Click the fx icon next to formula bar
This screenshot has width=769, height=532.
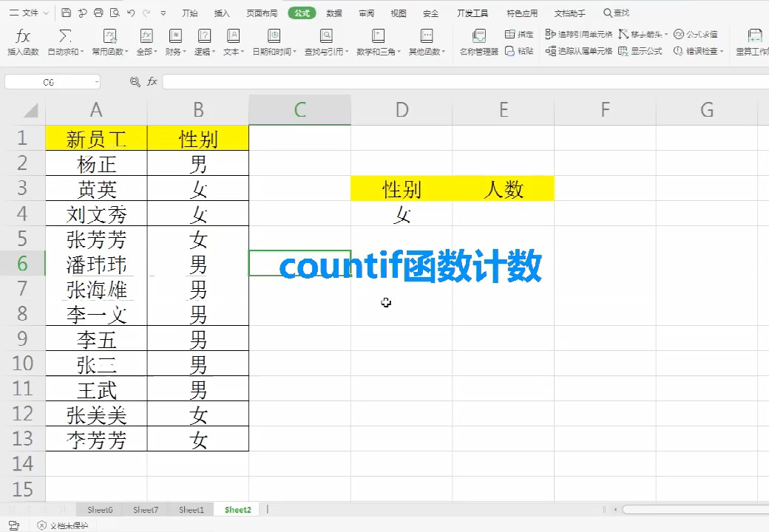click(152, 82)
